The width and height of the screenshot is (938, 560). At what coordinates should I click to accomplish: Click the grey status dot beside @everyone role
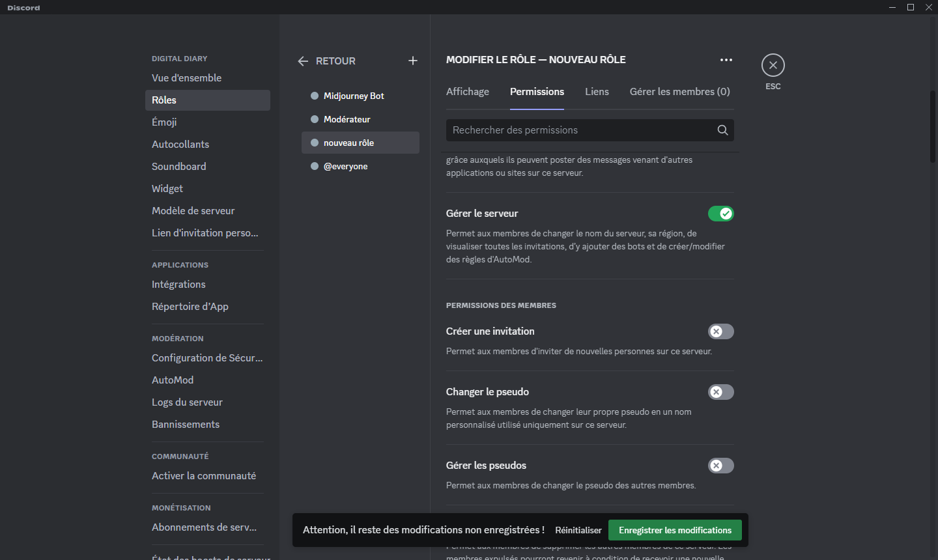pos(315,166)
